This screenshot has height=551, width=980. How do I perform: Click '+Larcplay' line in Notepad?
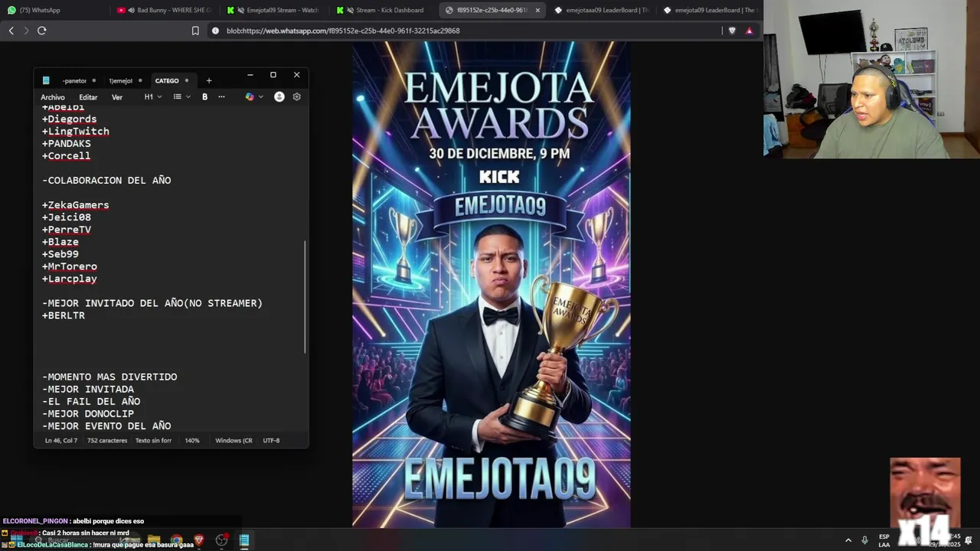(69, 279)
